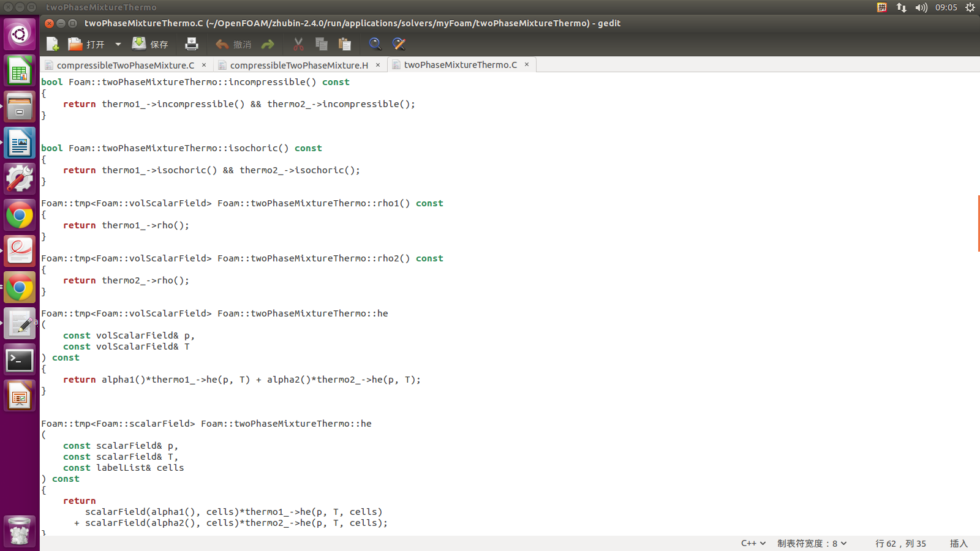The width and height of the screenshot is (980, 551).
Task: Click the copy icon in toolbar
Action: click(322, 44)
